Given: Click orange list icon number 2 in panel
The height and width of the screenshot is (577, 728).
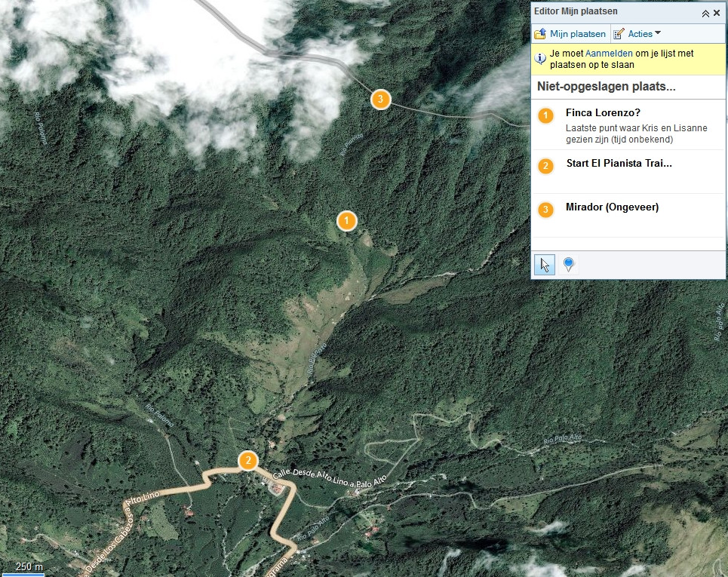Looking at the screenshot, I should pos(545,166).
